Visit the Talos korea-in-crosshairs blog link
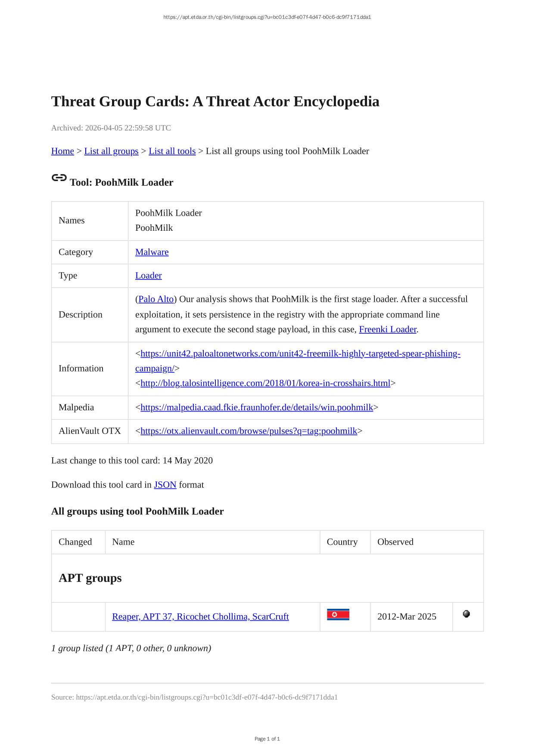 265,383
